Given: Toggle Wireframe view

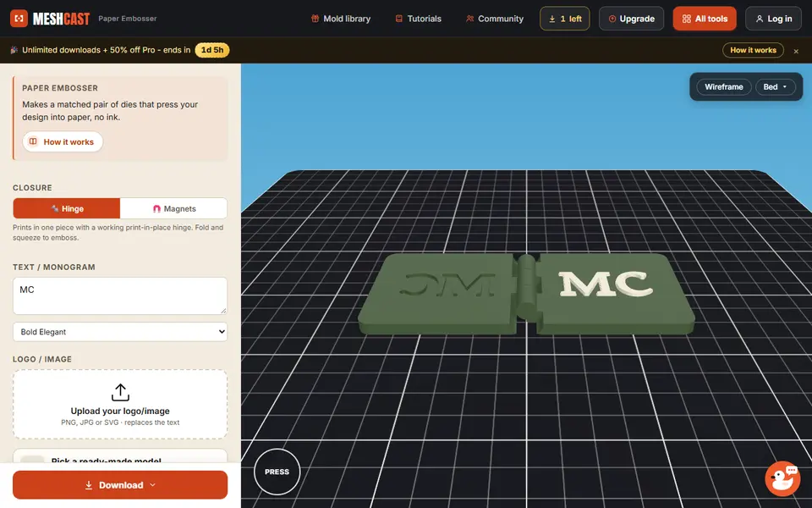Looking at the screenshot, I should pyautogui.click(x=723, y=86).
